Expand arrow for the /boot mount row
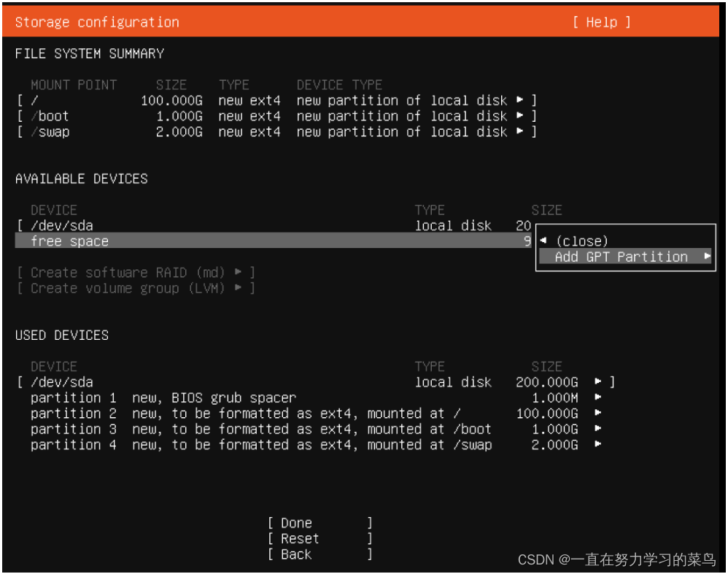Screen dimensions: 728x574 click(x=520, y=115)
